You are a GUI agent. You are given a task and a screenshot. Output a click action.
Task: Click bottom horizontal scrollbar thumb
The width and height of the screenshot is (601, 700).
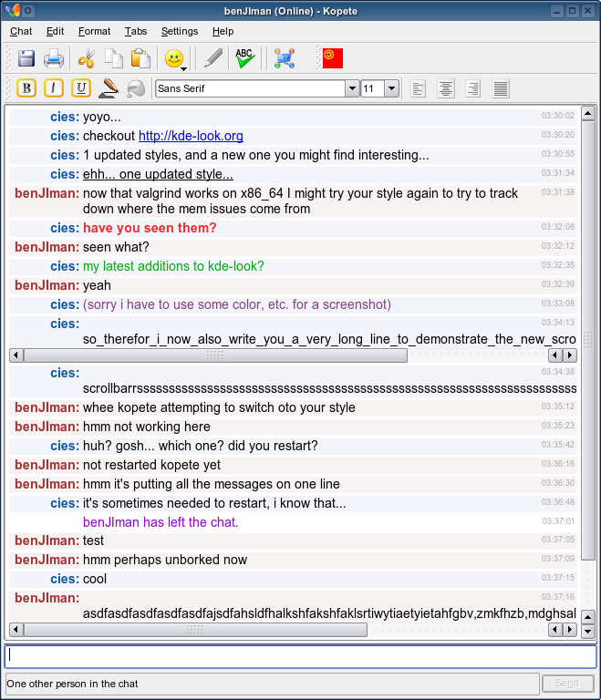coord(195,630)
